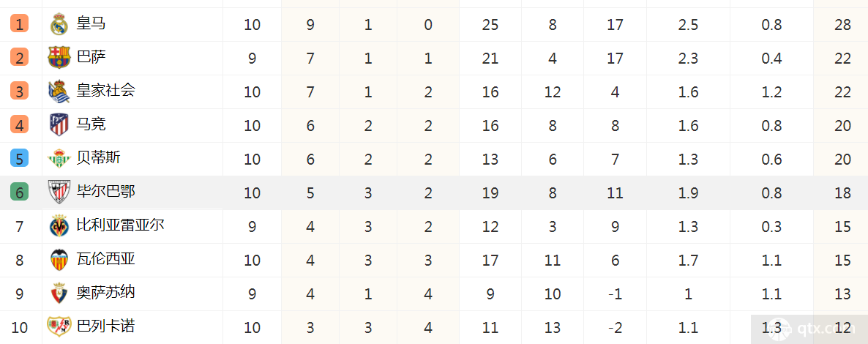Click the Real Madrid crest icon
Image resolution: width=868 pixels, height=344 pixels.
coord(59,24)
